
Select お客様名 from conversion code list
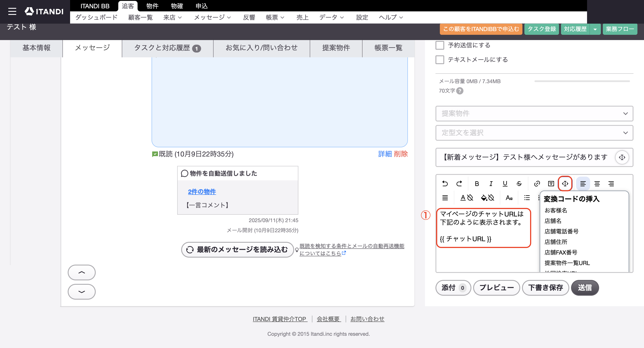pyautogui.click(x=556, y=210)
